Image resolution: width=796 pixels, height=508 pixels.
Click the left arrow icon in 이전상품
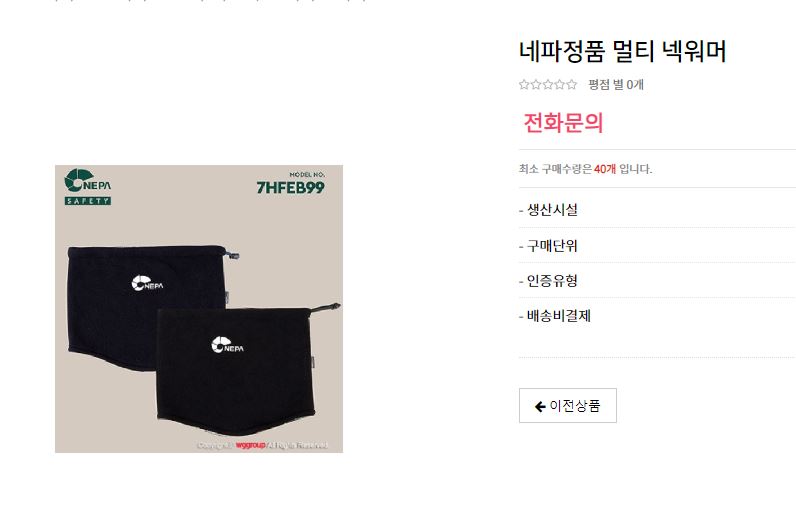point(540,407)
